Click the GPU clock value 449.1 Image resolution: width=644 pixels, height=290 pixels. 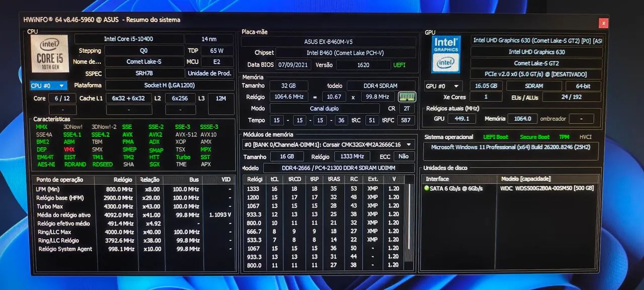tap(461, 119)
